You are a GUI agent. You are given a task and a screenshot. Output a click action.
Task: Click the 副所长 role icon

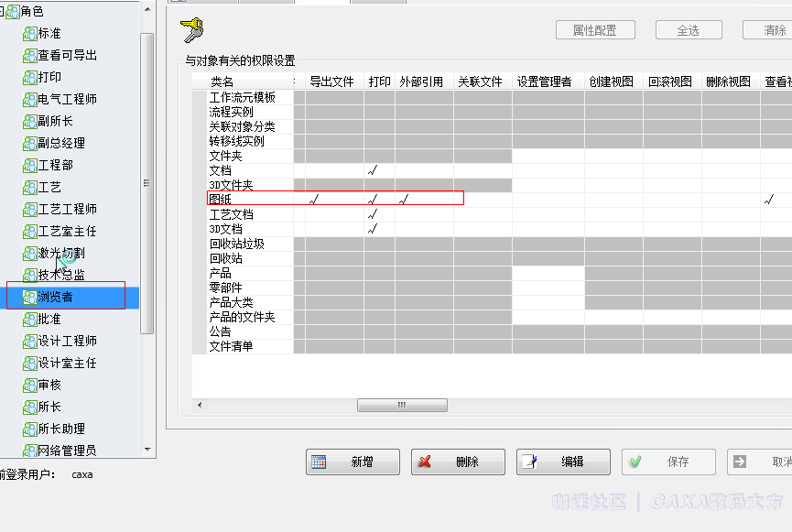tap(30, 121)
